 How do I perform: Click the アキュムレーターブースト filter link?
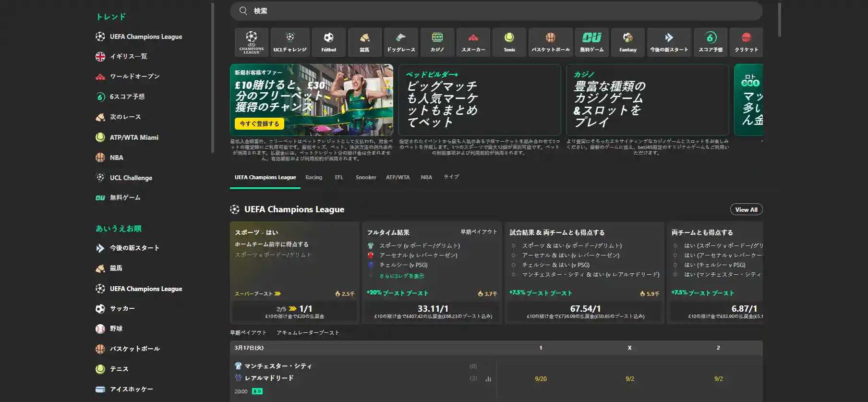tap(308, 332)
